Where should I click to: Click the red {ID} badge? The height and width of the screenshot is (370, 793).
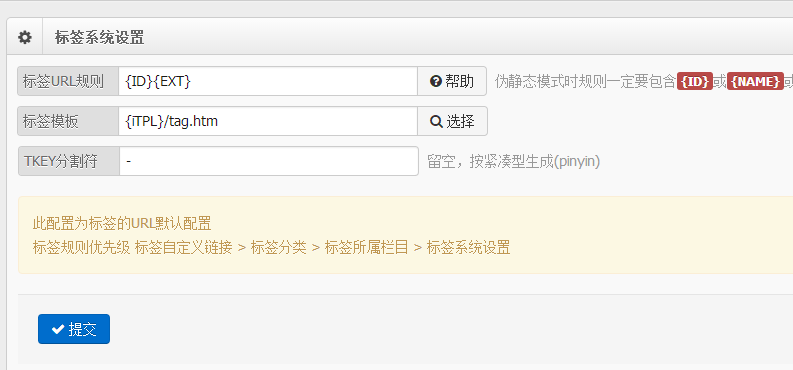[695, 81]
